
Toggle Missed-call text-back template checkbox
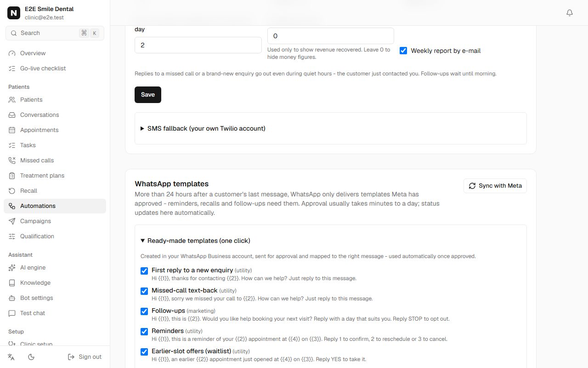coord(144,291)
